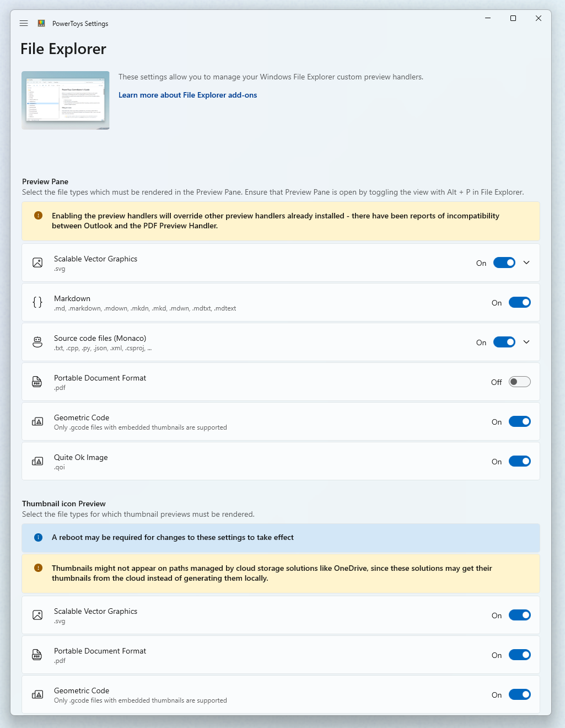Click the Source code files (Monaco) icon

pyautogui.click(x=37, y=342)
